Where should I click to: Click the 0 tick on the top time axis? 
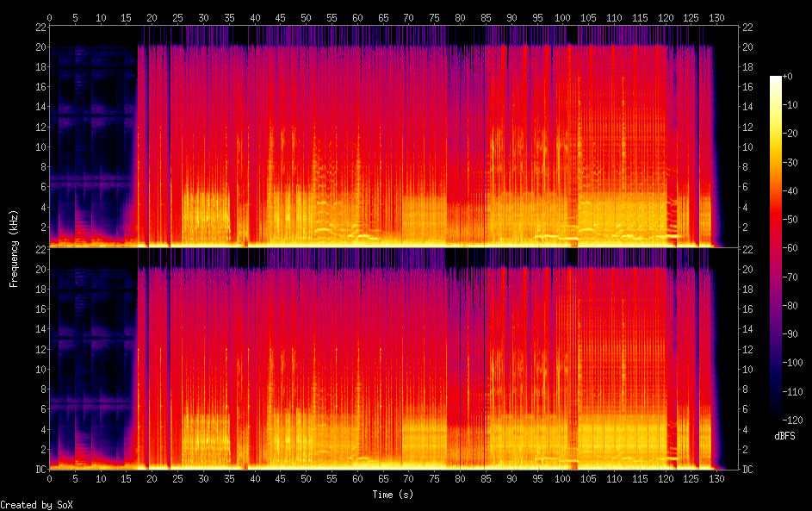[50, 17]
